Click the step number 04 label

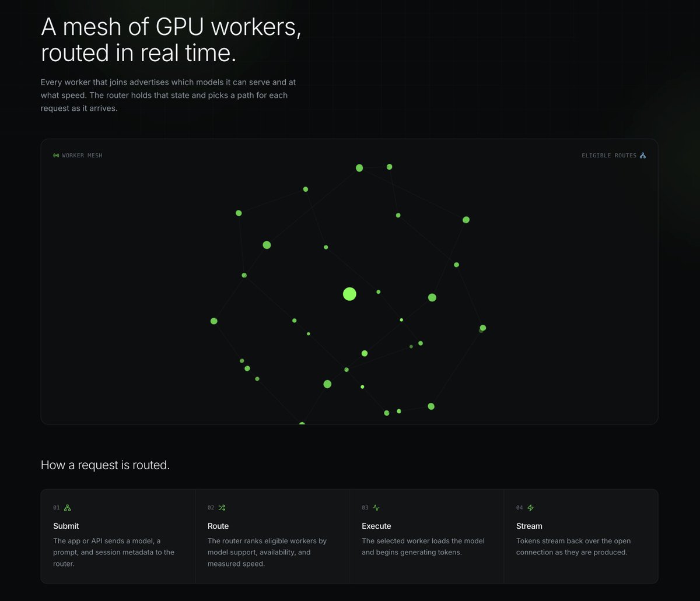[x=520, y=508]
